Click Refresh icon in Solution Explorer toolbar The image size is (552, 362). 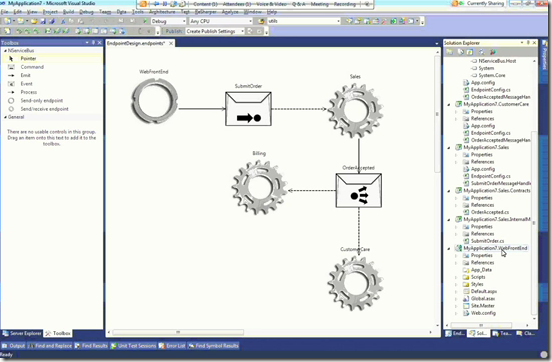click(470, 52)
